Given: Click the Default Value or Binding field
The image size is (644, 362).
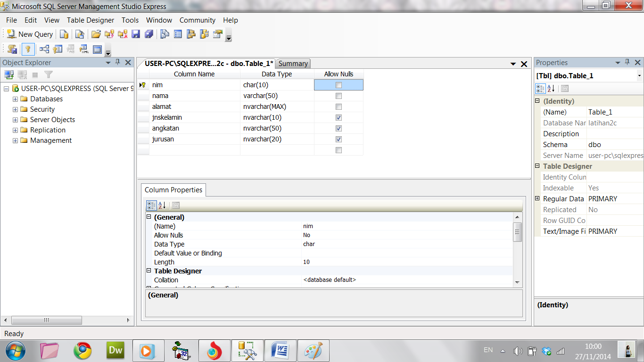Looking at the screenshot, I should click(x=407, y=253).
